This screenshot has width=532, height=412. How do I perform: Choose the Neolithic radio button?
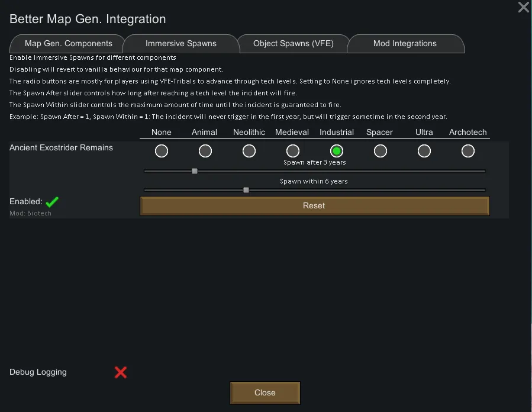pyautogui.click(x=249, y=151)
